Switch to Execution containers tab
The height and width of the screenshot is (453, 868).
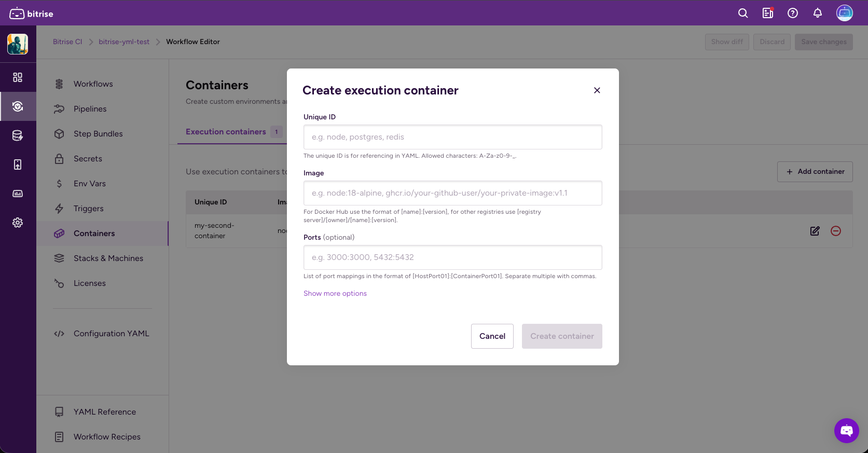click(226, 132)
